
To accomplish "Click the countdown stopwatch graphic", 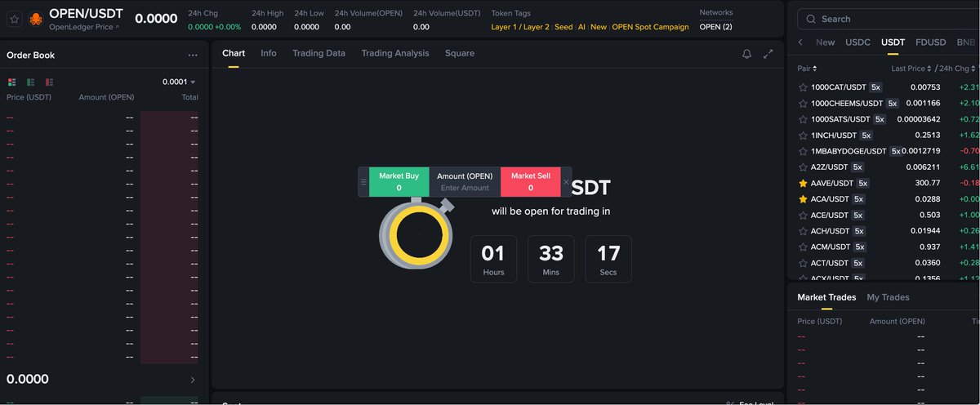I will (416, 232).
